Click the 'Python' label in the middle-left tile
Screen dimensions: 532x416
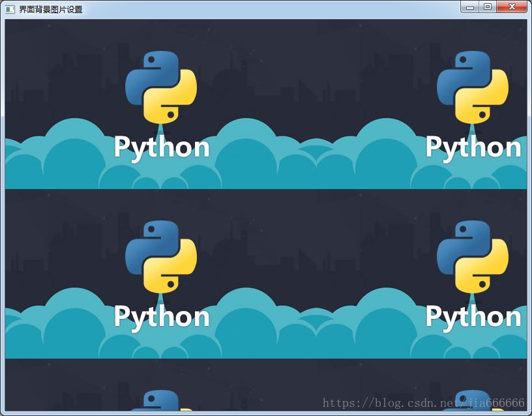(x=160, y=317)
